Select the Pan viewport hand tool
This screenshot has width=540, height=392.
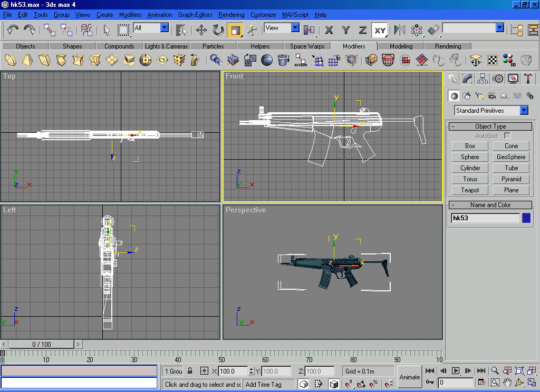(507, 383)
